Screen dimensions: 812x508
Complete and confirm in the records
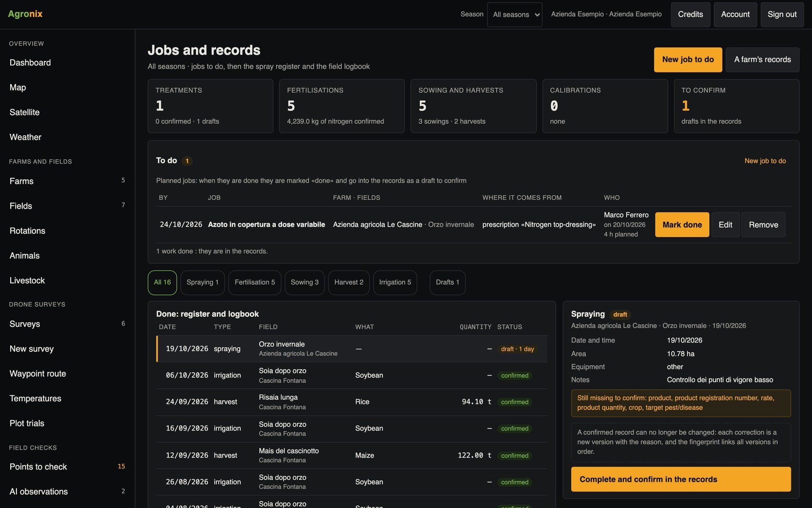(x=681, y=479)
